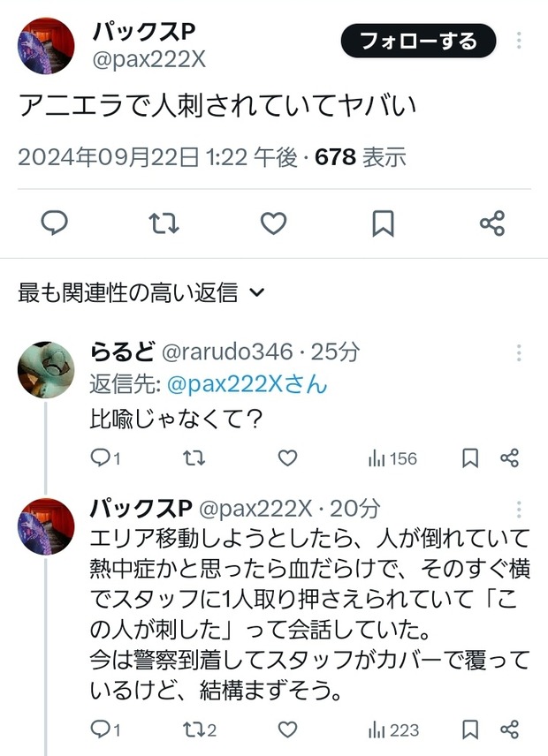Bookmark らるど's reply
The image size is (548, 756).
470,458
